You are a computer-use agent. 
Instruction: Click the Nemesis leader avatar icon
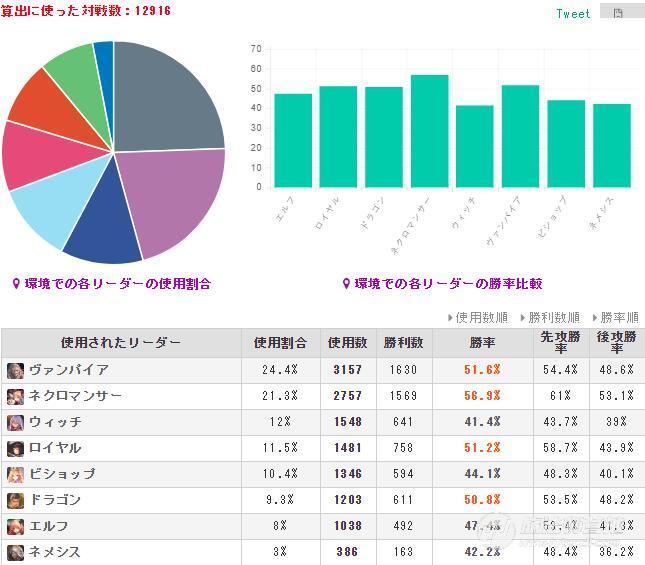pos(15,552)
